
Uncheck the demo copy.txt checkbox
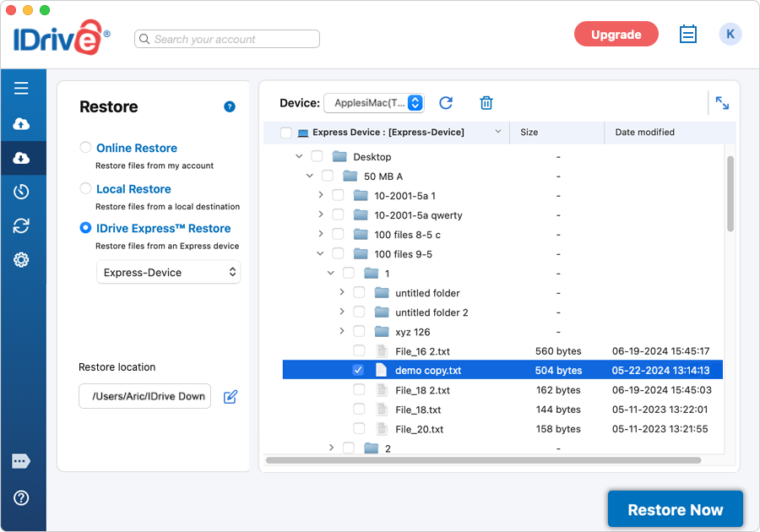pos(358,370)
